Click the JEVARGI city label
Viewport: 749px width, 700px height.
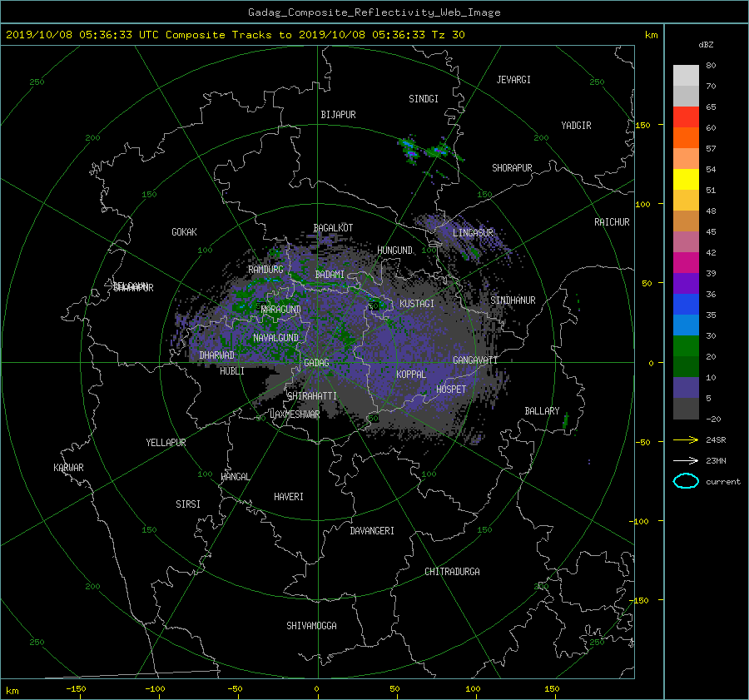pyautogui.click(x=513, y=80)
